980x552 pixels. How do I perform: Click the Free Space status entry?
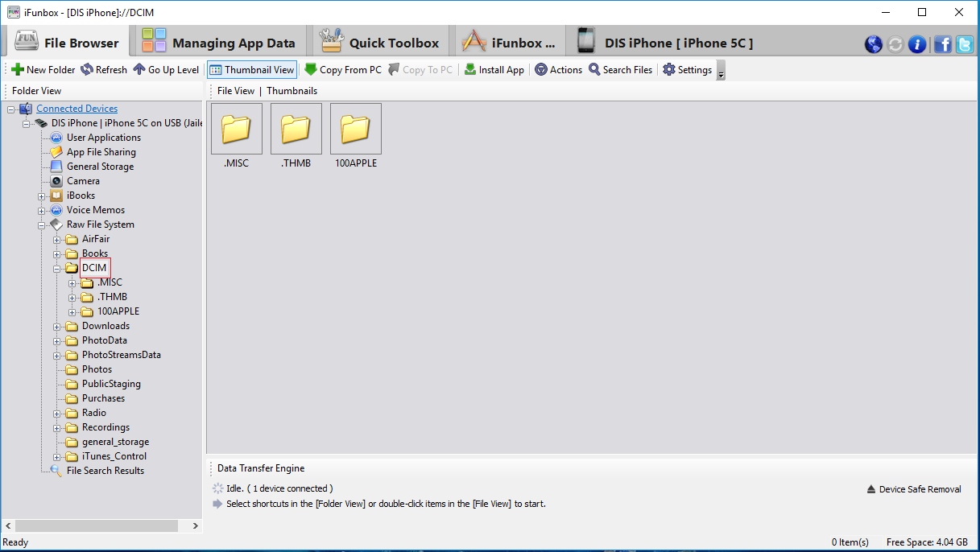[926, 542]
